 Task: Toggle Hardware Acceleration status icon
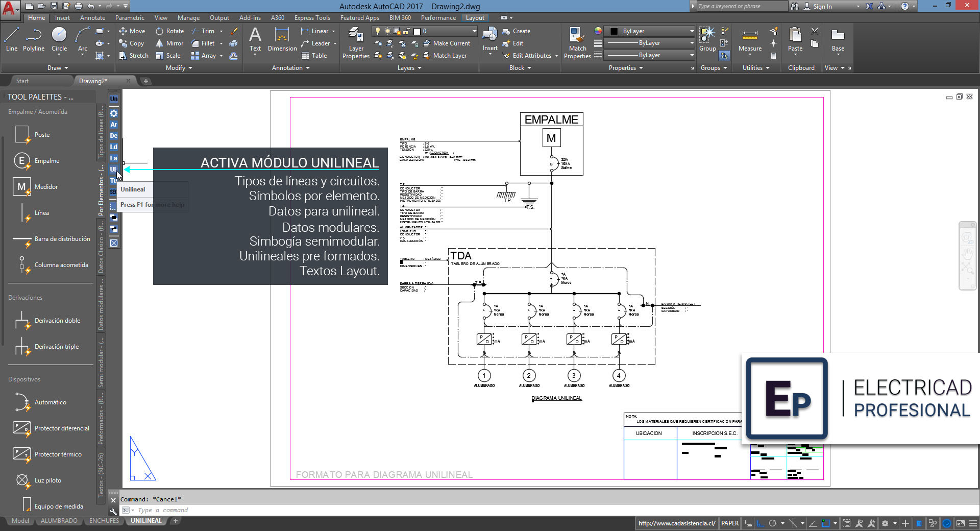point(947,523)
